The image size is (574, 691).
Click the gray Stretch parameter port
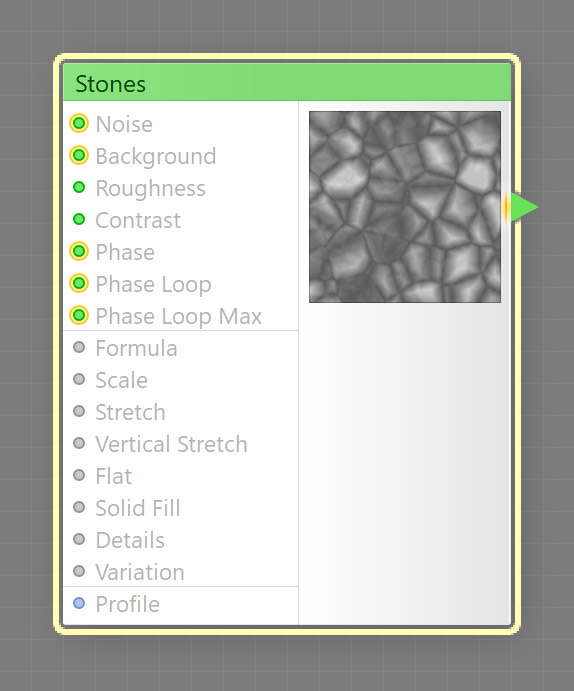click(79, 411)
